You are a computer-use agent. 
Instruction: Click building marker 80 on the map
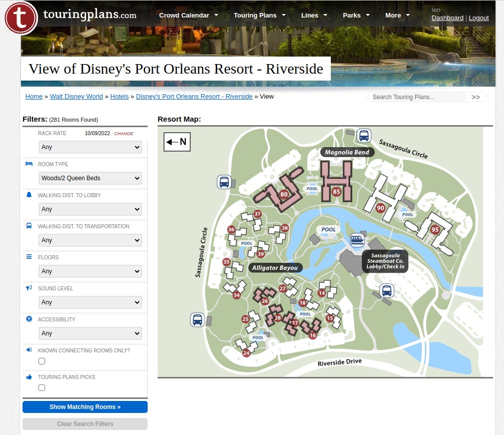pos(284,194)
